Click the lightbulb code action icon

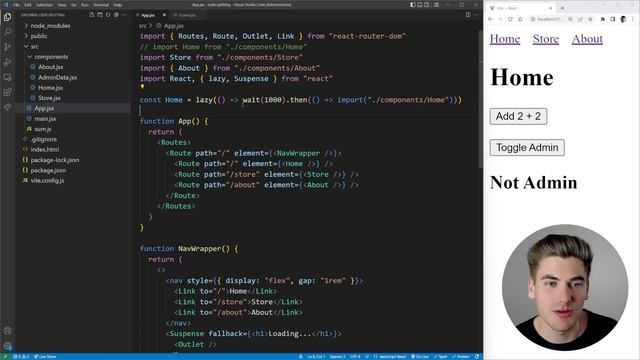[142, 87]
